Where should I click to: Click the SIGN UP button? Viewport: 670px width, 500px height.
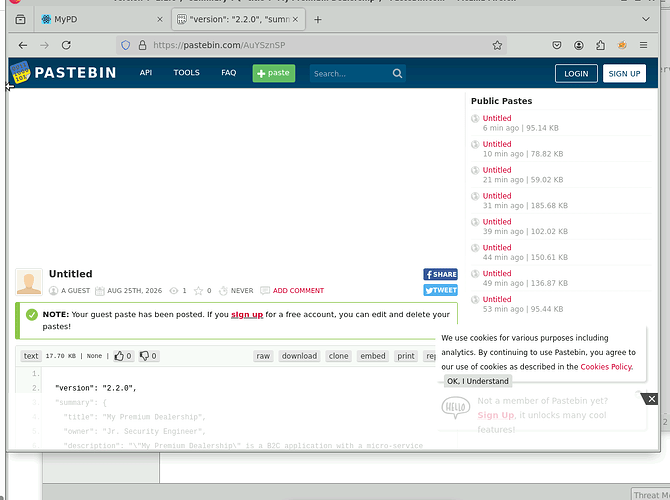coord(624,74)
